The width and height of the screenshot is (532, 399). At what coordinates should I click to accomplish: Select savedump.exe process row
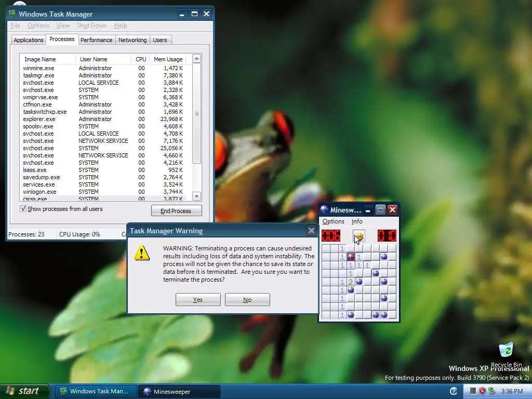click(x=103, y=177)
